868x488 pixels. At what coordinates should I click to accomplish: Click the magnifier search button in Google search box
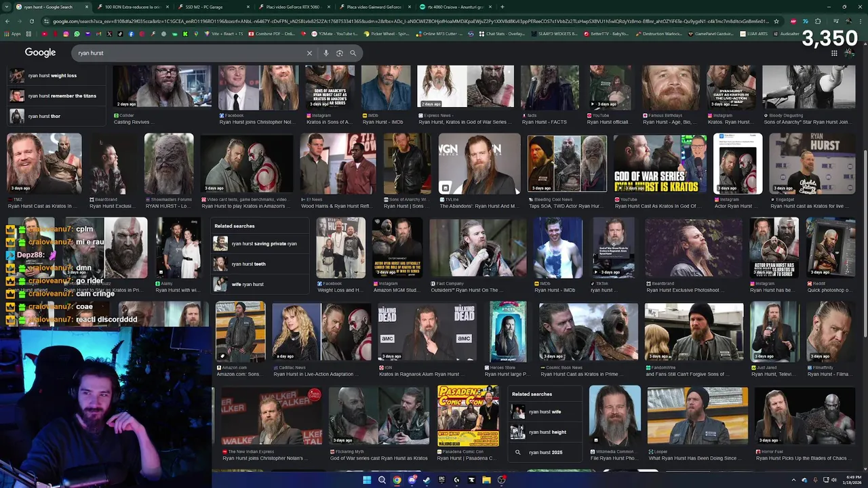353,53
